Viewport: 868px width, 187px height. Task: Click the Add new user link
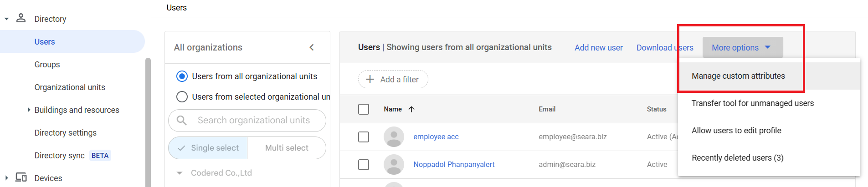coord(598,48)
